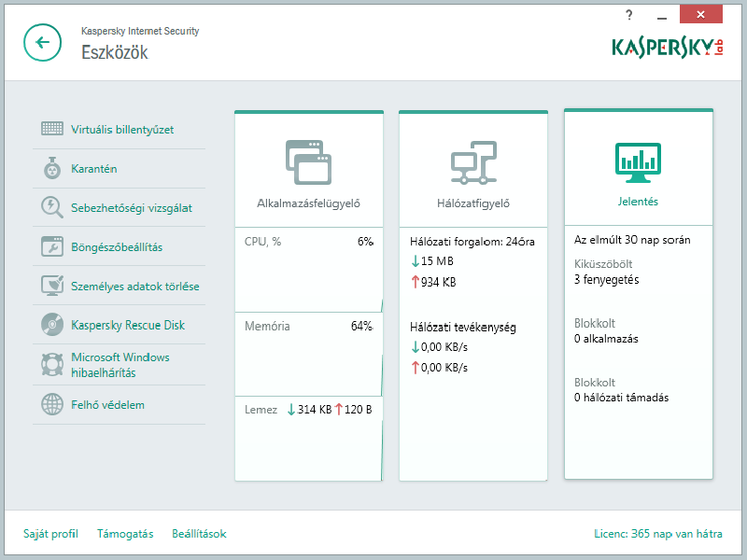Viewport: 747px width, 560px height.
Task: Click the Rescue Disk disc icon
Action: (52, 325)
